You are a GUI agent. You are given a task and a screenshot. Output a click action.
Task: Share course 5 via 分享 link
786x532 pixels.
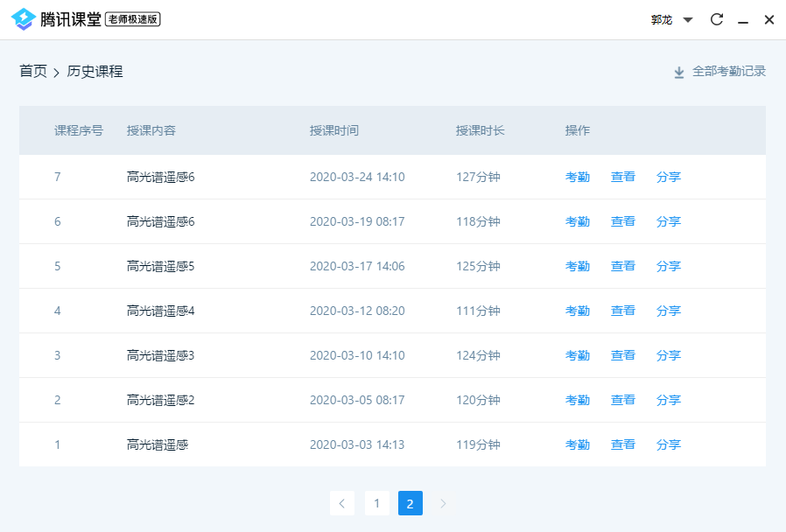668,266
